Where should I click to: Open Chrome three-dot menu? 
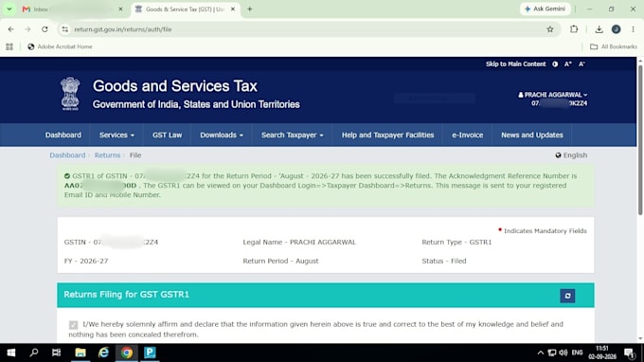coord(633,29)
